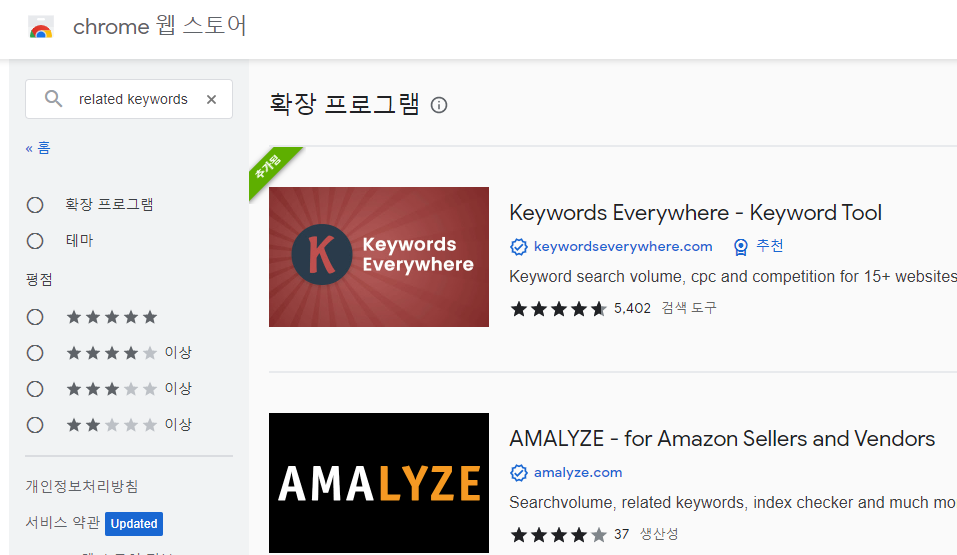Viewport: 957px width, 555px height.
Task: Open Keywords Everywhere - Keyword Tool title
Action: [x=695, y=212]
